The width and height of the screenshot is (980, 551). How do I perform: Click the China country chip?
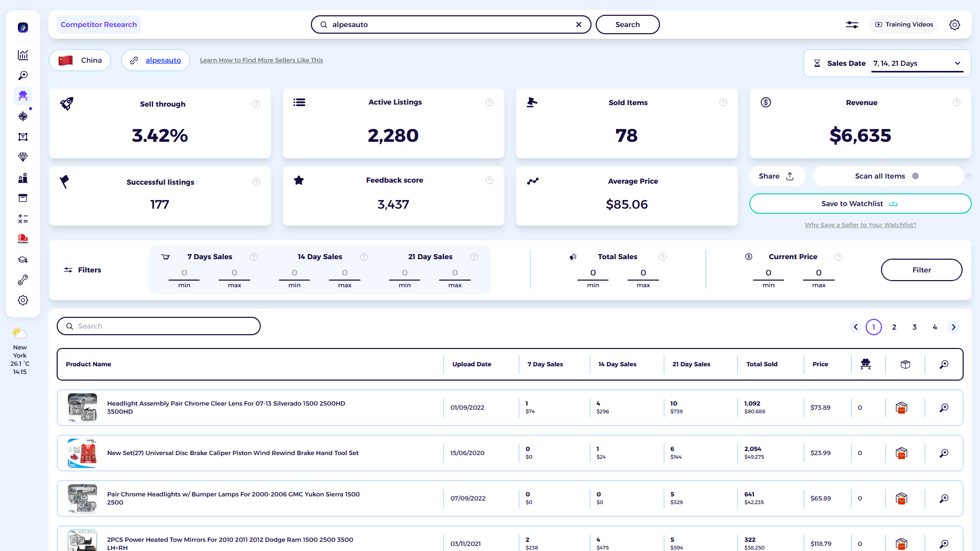80,60
